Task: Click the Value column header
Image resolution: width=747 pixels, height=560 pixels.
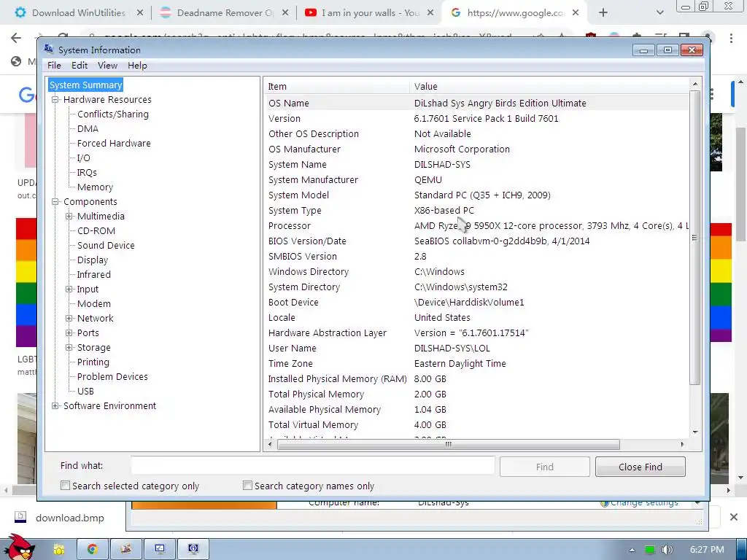Action: click(549, 86)
